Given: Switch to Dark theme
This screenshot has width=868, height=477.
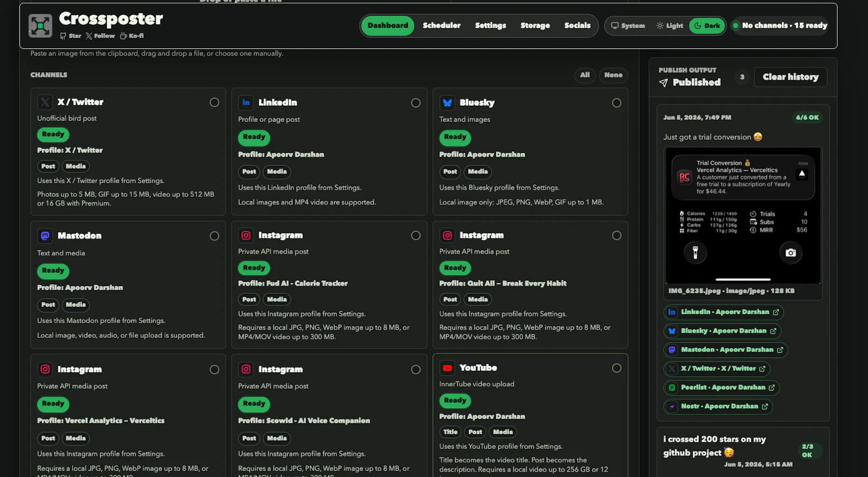Looking at the screenshot, I should point(707,25).
